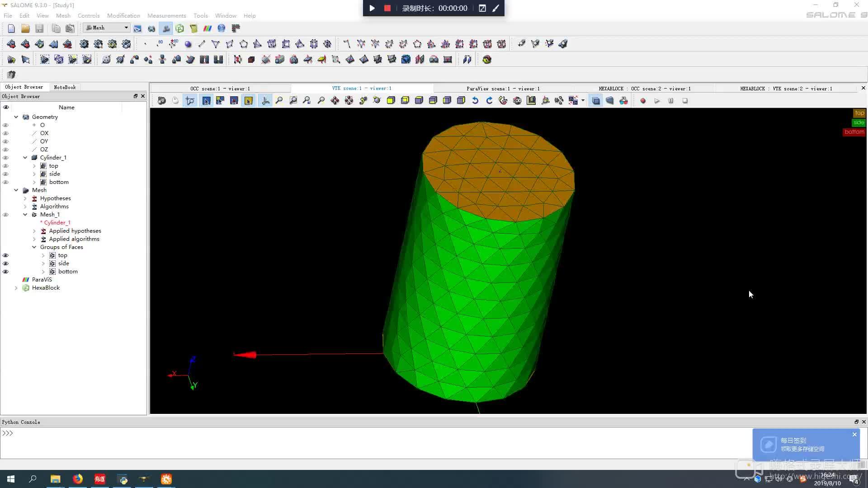
Task: Switch to the NoteBook tab
Action: point(65,87)
